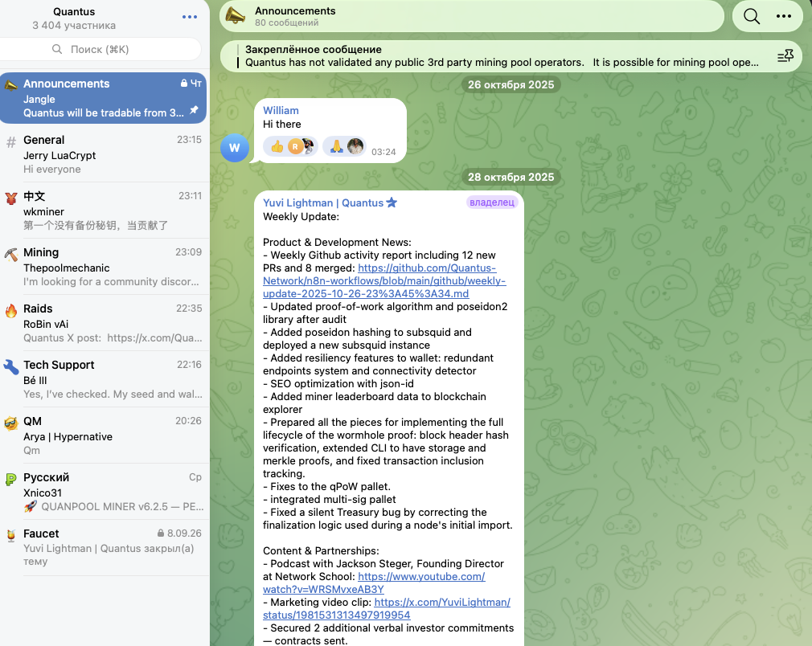812x646 pixels.
Task: Click the 28 октября 2025 date label
Action: coord(511,177)
